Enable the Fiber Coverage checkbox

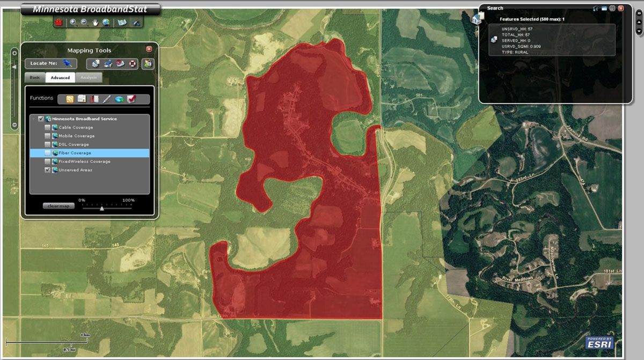click(x=47, y=153)
